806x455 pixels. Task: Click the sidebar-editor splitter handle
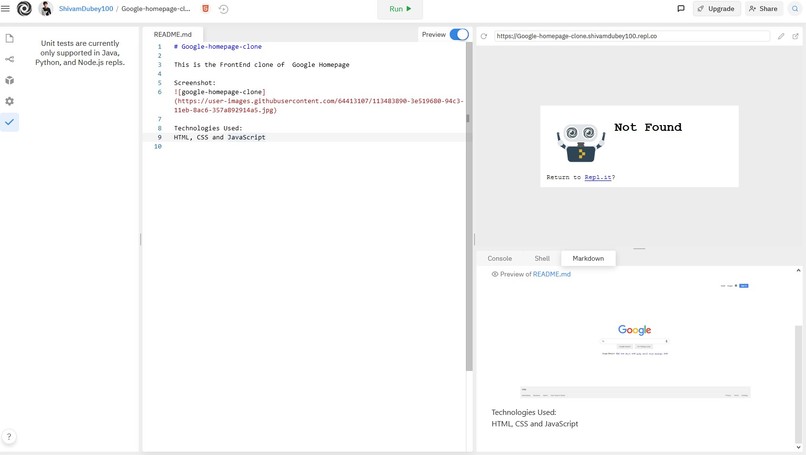tap(140, 239)
